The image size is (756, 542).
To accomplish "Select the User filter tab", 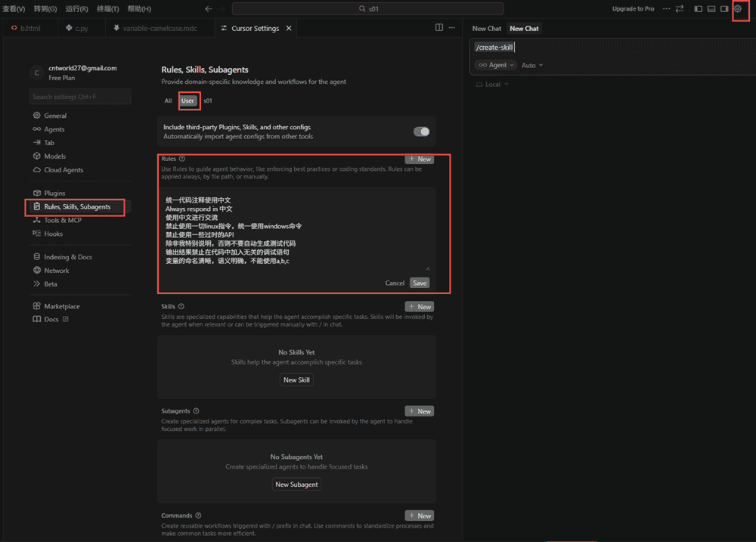I will coord(187,101).
